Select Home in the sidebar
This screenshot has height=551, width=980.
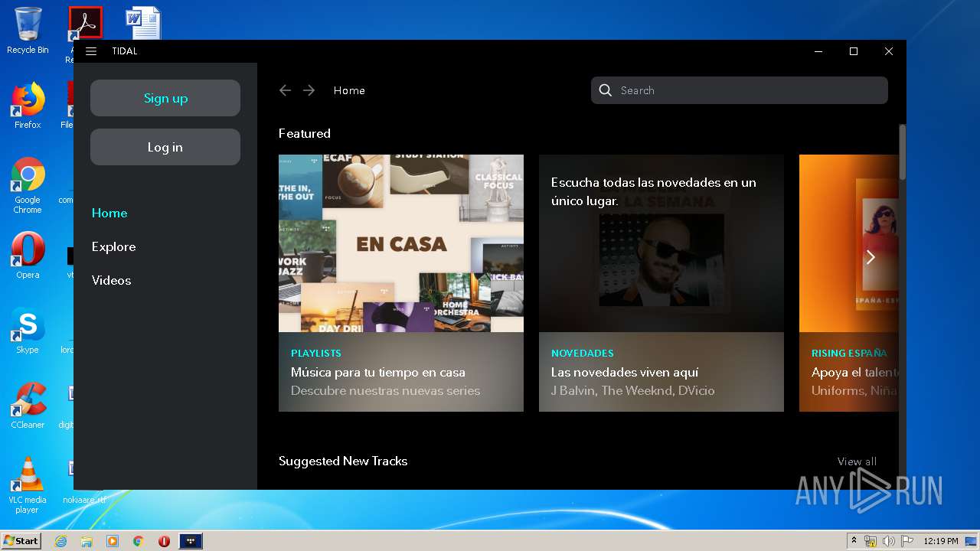point(109,213)
